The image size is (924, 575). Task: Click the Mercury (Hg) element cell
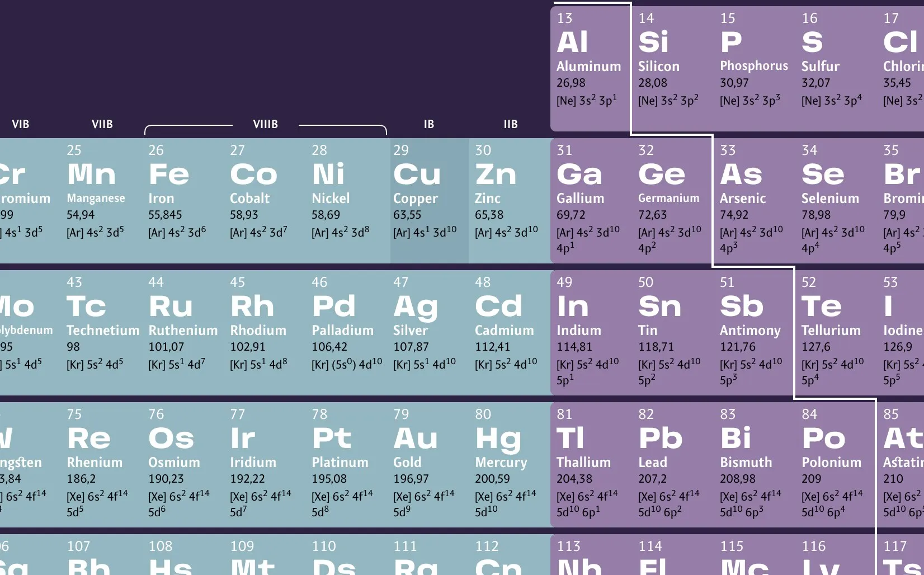[x=510, y=464]
